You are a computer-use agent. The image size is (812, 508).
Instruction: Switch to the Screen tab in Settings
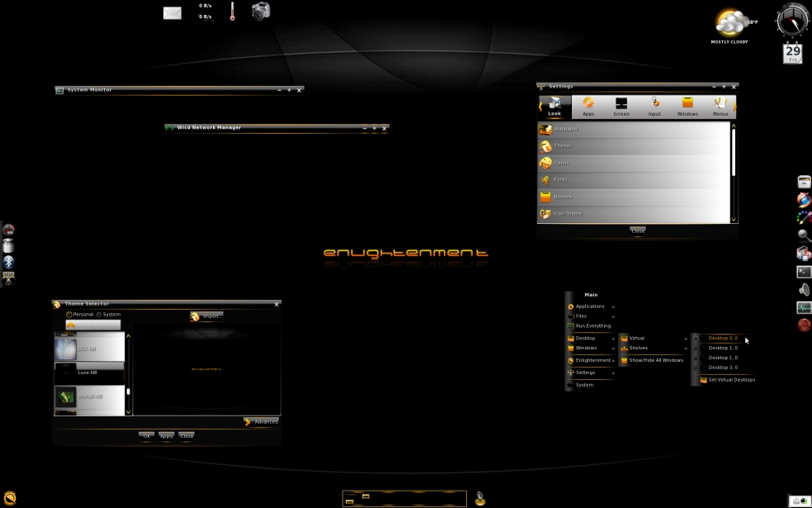pos(621,107)
